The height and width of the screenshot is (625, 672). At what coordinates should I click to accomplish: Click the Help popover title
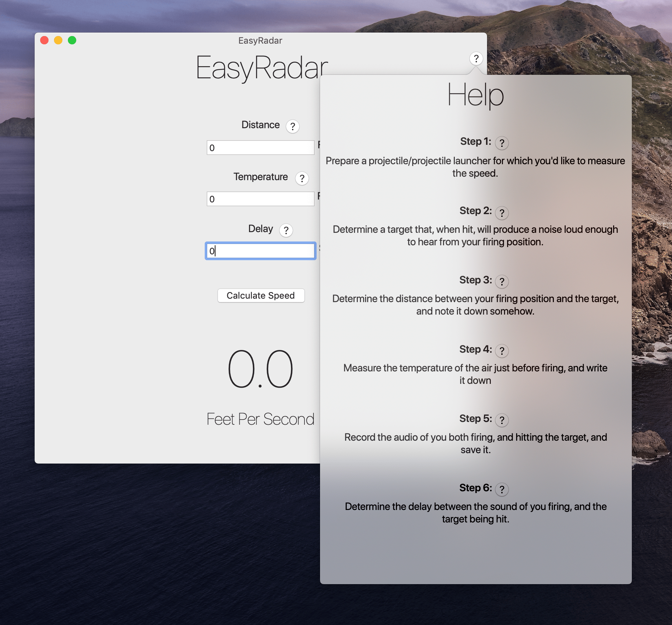tap(475, 95)
